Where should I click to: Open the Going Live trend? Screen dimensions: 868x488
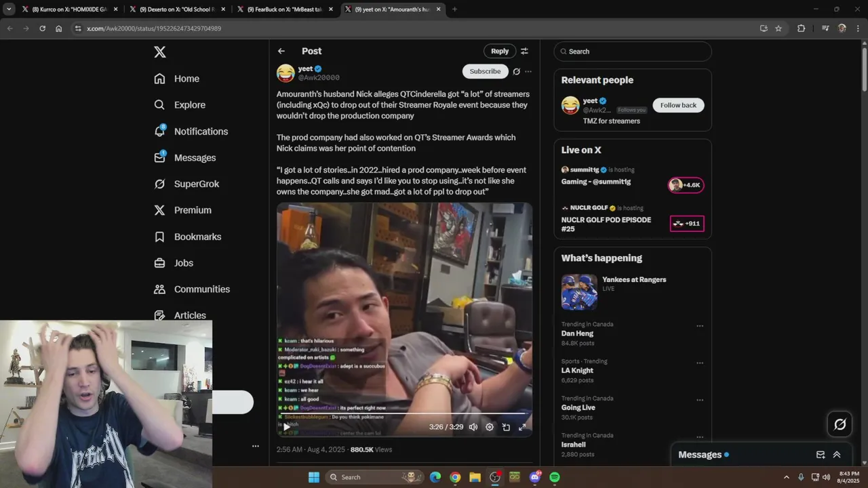(x=578, y=407)
